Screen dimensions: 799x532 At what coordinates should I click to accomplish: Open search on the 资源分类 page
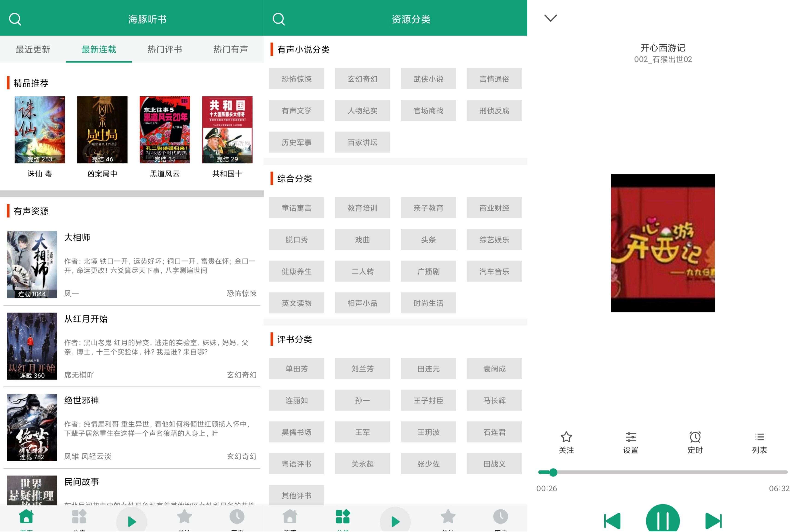pyautogui.click(x=278, y=19)
